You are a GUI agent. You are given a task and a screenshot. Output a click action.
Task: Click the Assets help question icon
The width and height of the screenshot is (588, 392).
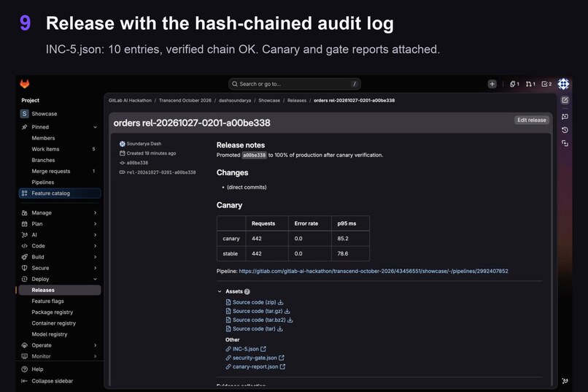tap(247, 291)
